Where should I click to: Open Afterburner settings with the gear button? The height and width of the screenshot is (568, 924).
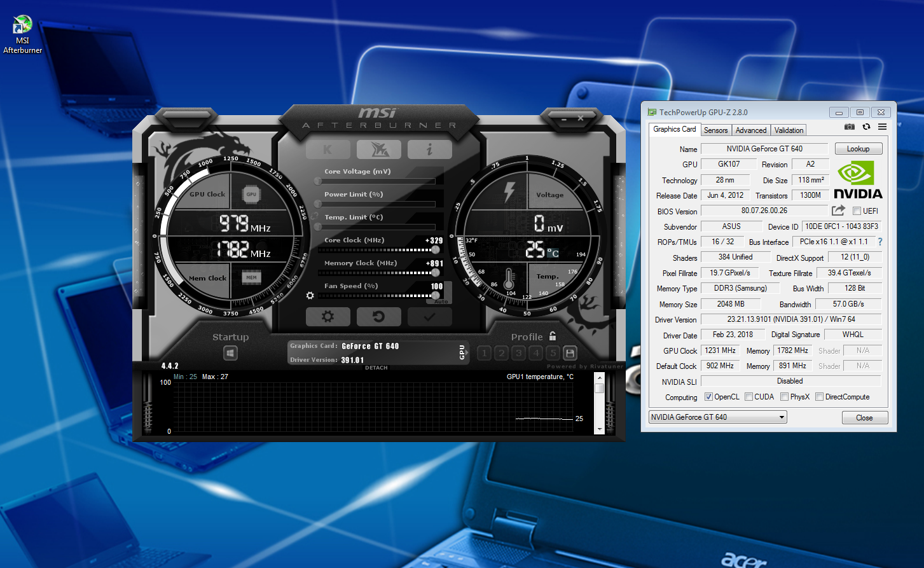(328, 317)
